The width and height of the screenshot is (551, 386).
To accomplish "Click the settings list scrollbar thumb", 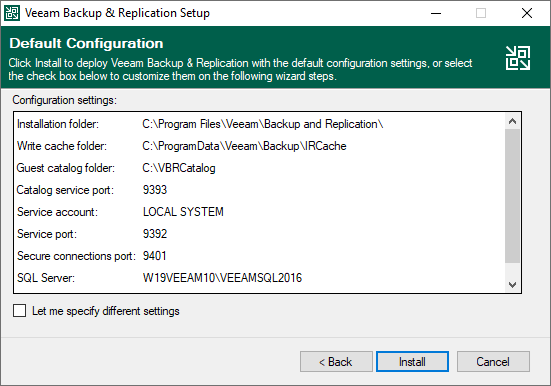I will [512, 196].
